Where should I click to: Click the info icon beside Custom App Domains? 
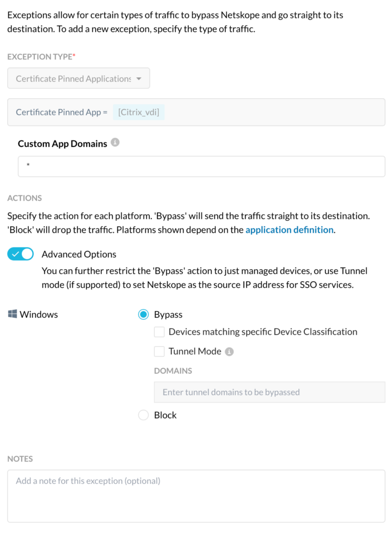pyautogui.click(x=114, y=143)
